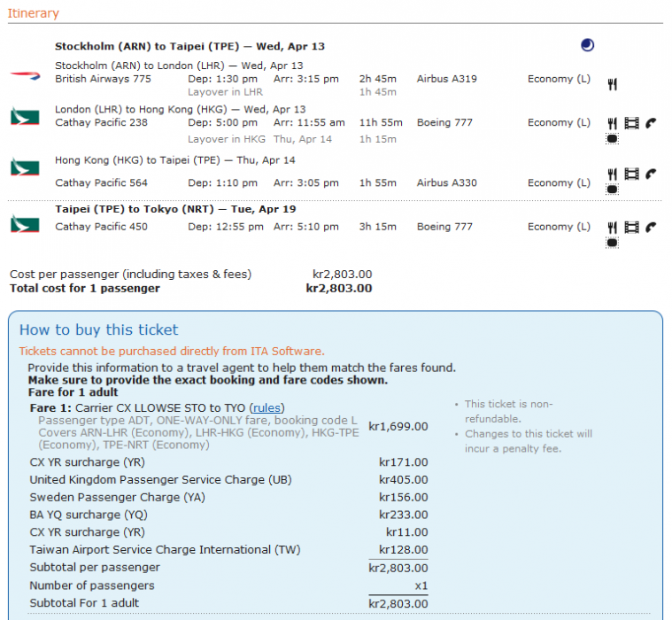Click the phone icon for Cathay Pacific 564
The width and height of the screenshot is (672, 620).
pyautogui.click(x=651, y=174)
